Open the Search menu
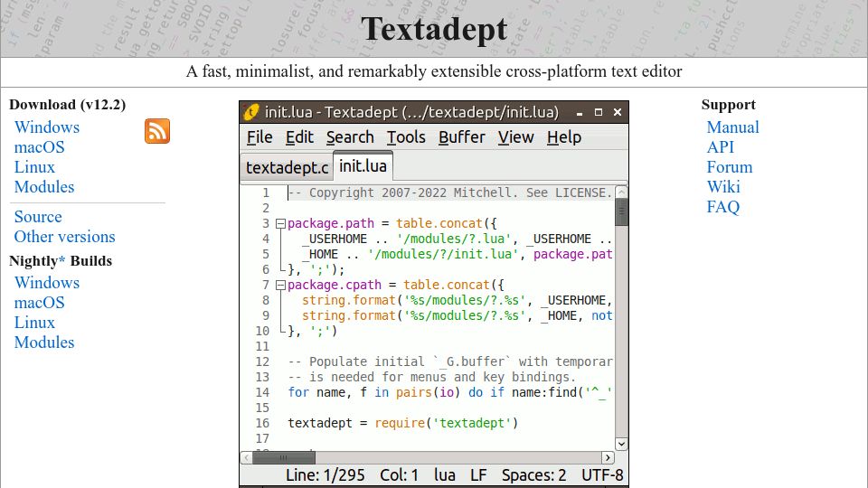 pos(350,137)
